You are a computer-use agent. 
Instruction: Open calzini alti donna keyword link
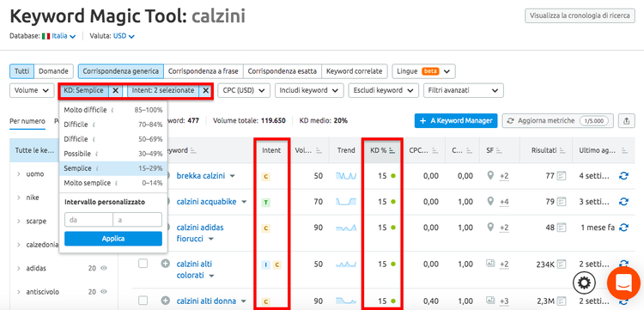[207, 301]
